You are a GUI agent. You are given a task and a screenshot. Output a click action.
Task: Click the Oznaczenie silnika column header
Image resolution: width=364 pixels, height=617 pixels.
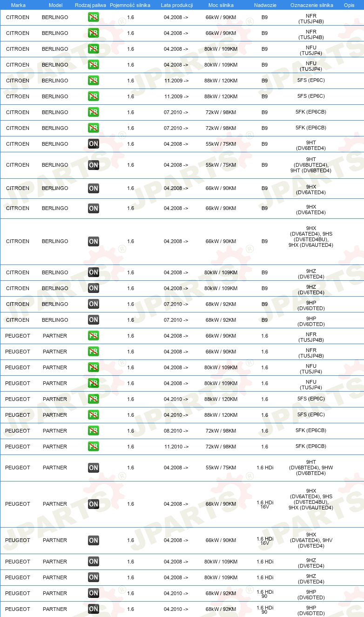311,5
